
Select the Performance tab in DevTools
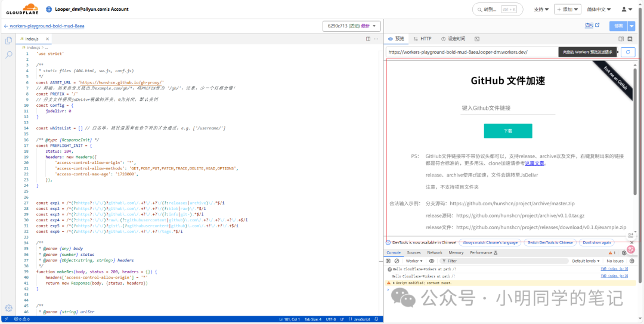click(x=484, y=252)
